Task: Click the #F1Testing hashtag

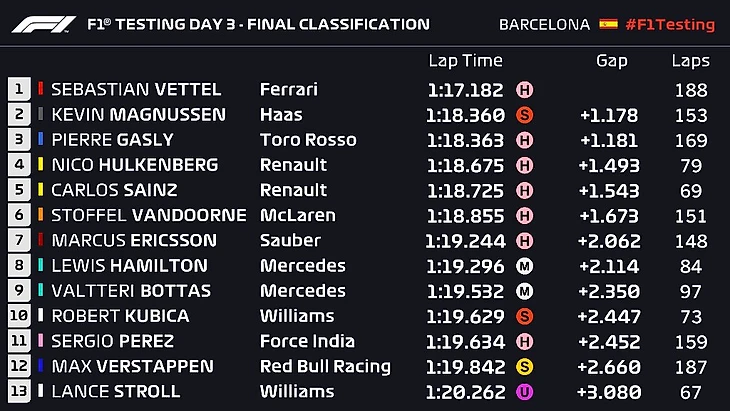Action: (x=670, y=24)
